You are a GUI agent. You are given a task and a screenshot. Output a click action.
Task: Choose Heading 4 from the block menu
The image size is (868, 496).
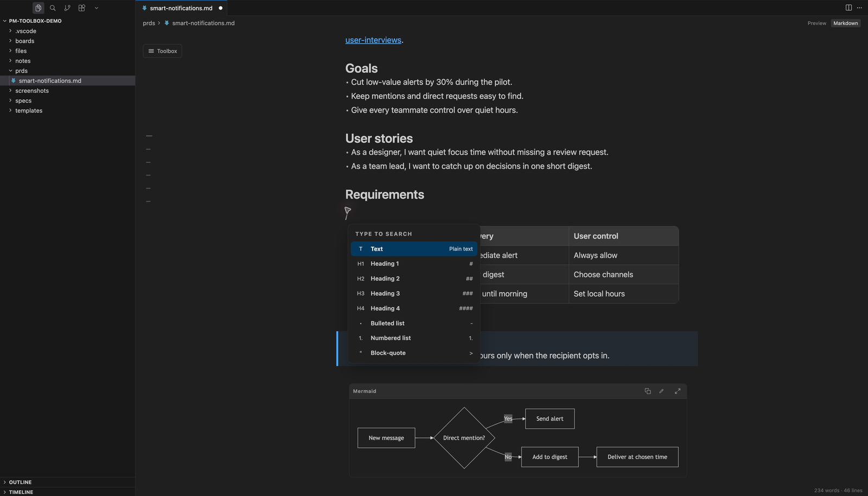(414, 308)
